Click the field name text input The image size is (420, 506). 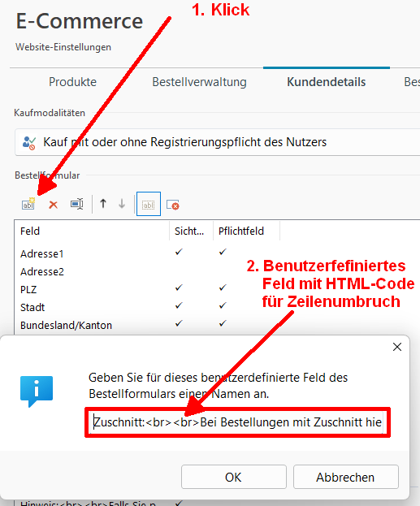(x=237, y=422)
